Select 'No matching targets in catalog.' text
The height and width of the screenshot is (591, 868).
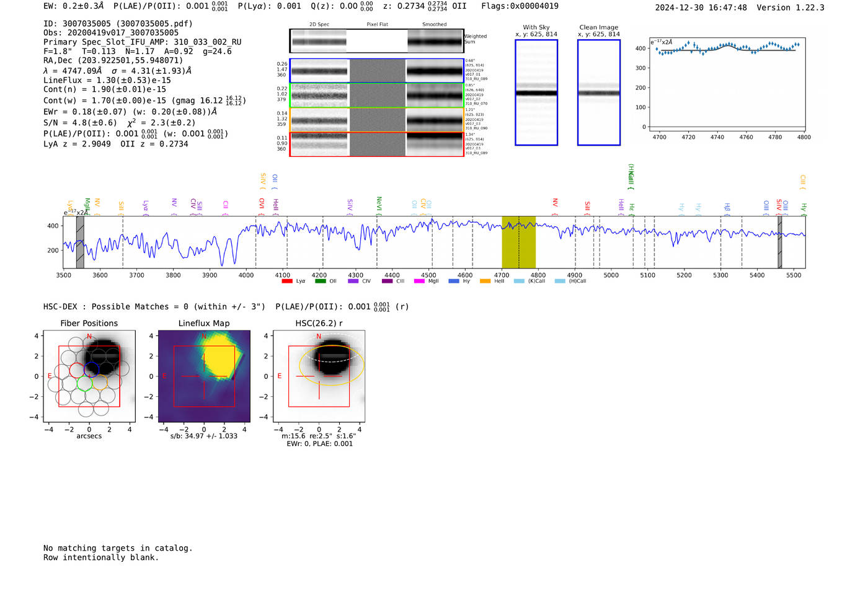point(118,548)
